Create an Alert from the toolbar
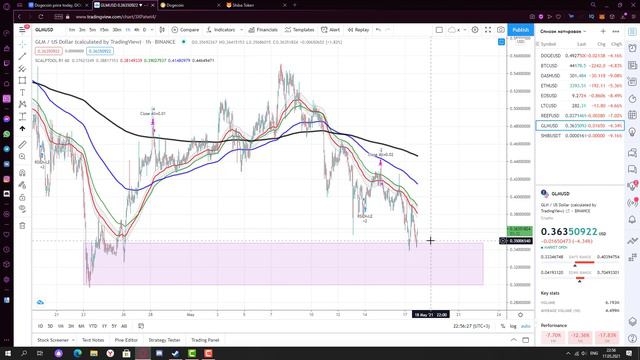 coord(331,29)
